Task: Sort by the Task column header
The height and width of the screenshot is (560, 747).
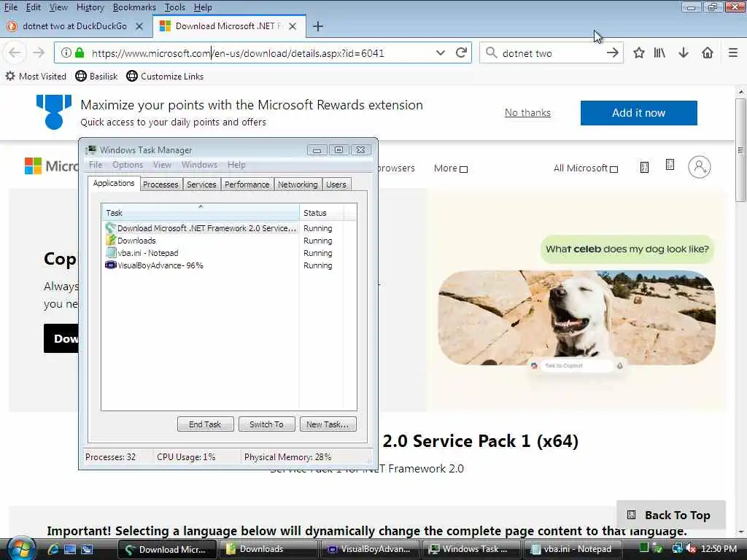Action: (200, 212)
